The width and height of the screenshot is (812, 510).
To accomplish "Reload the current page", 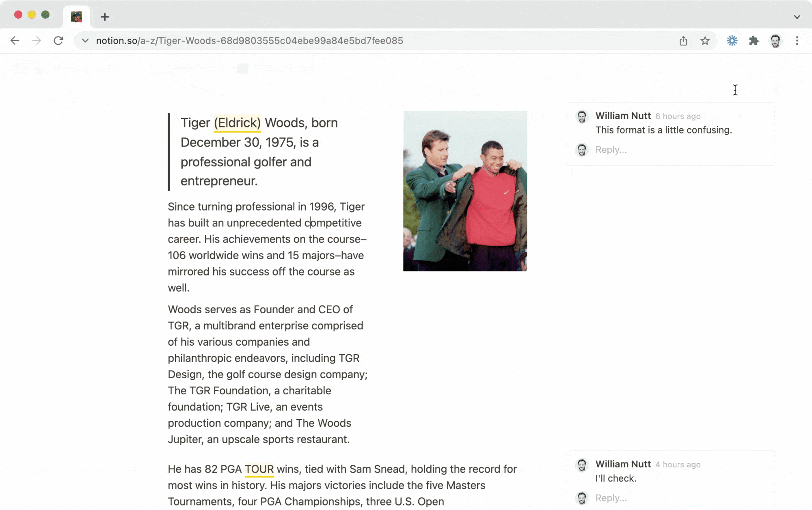I will [58, 41].
